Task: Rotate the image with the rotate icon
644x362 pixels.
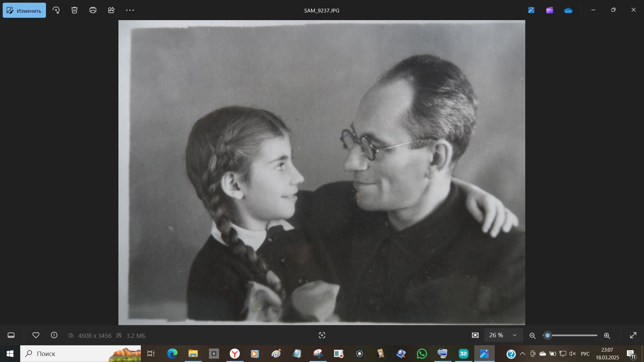Action: point(56,10)
